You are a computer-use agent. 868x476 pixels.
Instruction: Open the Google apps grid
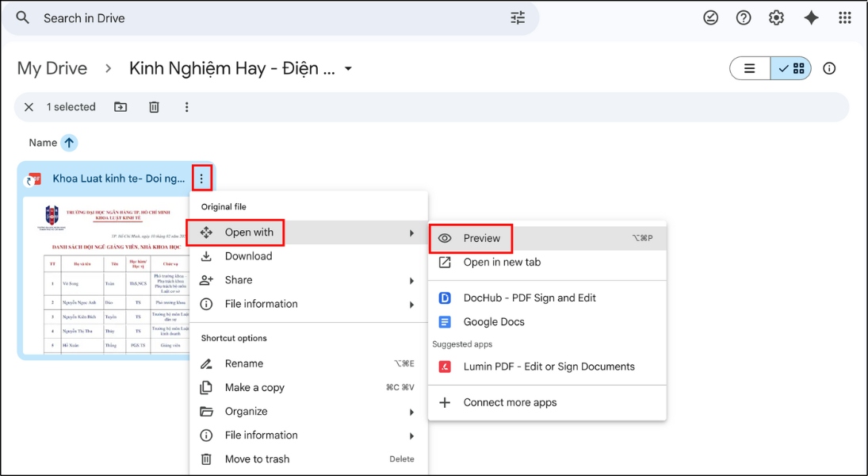pyautogui.click(x=845, y=17)
